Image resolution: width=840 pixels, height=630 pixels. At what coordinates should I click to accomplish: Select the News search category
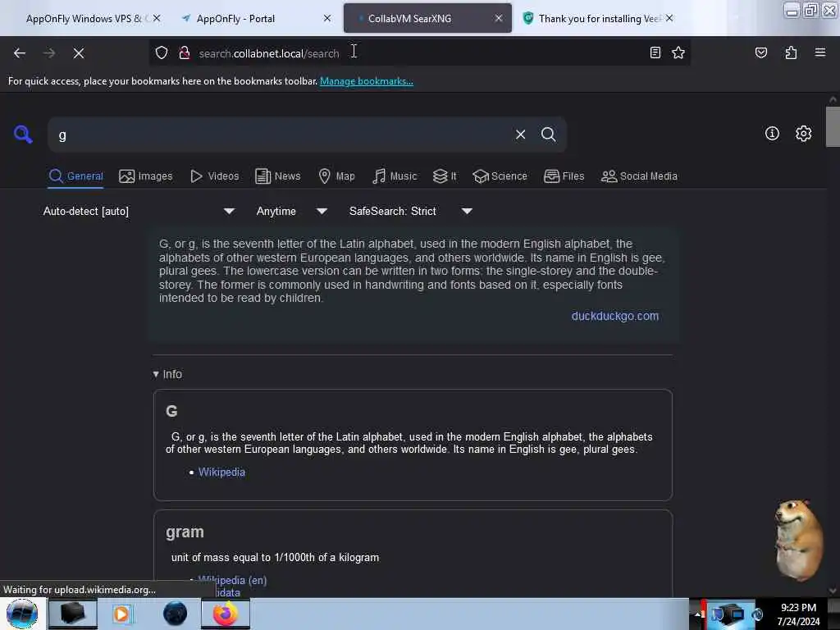pos(278,176)
